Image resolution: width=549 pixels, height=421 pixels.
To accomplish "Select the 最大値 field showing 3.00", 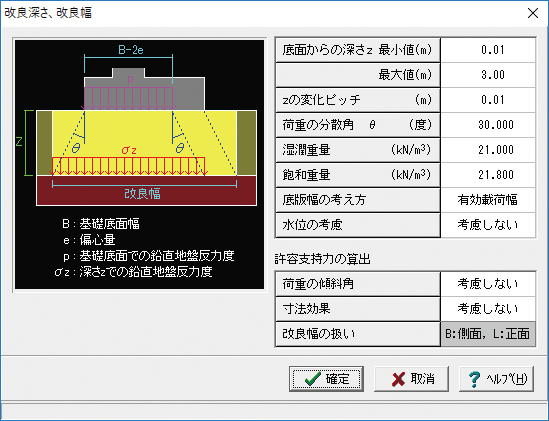I will [488, 75].
